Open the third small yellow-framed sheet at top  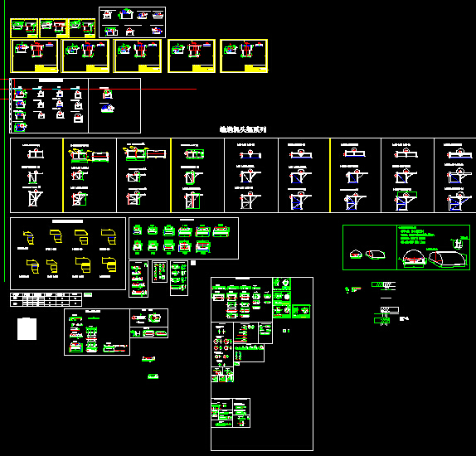coord(82,28)
